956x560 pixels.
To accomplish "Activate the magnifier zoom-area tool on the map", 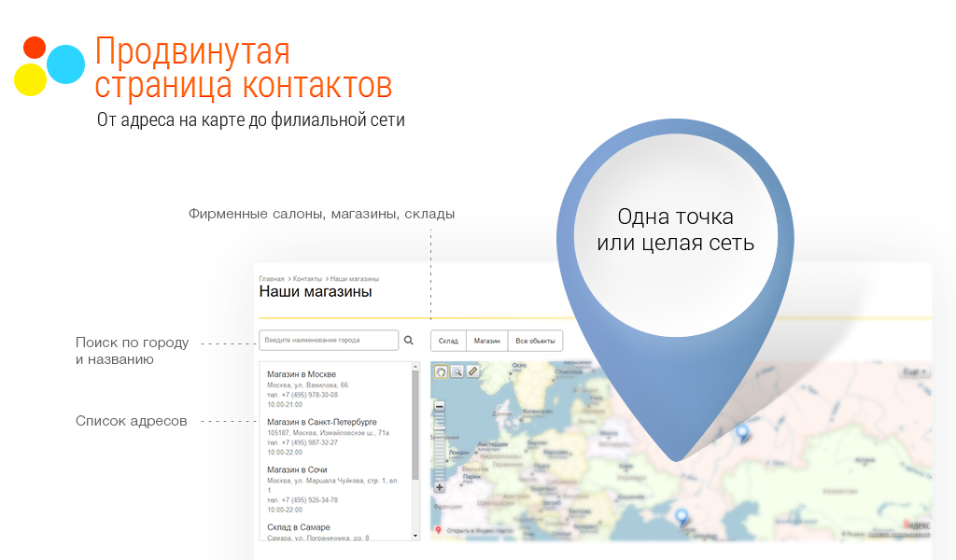I will click(x=457, y=371).
